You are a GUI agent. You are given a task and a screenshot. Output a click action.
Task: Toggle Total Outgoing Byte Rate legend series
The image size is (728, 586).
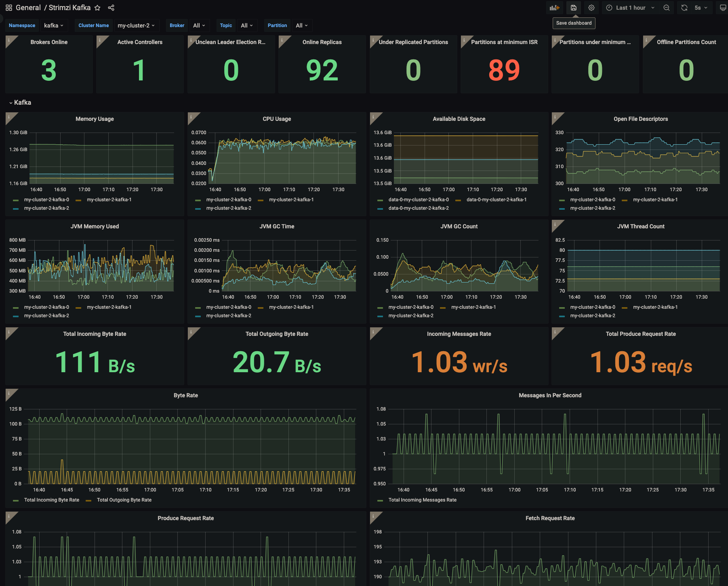124,500
